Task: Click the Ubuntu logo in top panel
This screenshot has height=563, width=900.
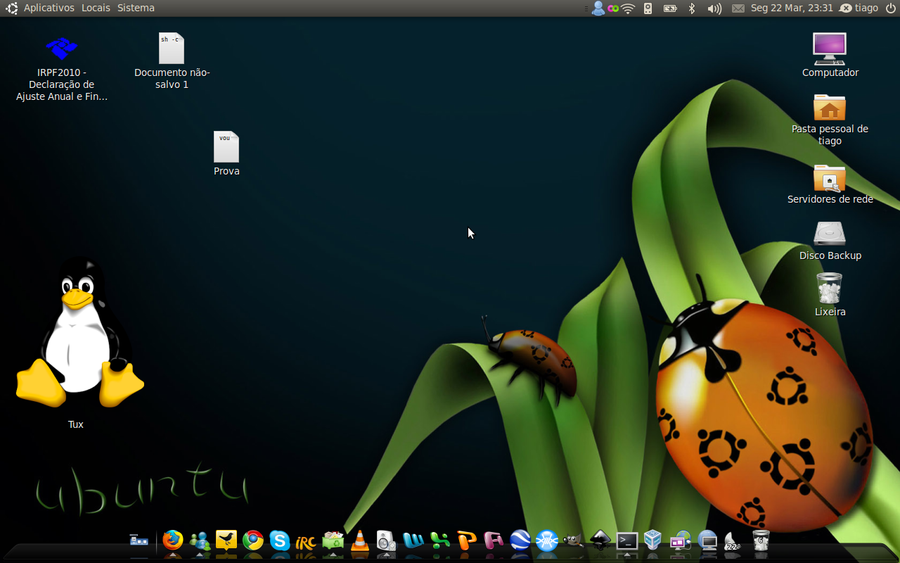Action: [11, 8]
